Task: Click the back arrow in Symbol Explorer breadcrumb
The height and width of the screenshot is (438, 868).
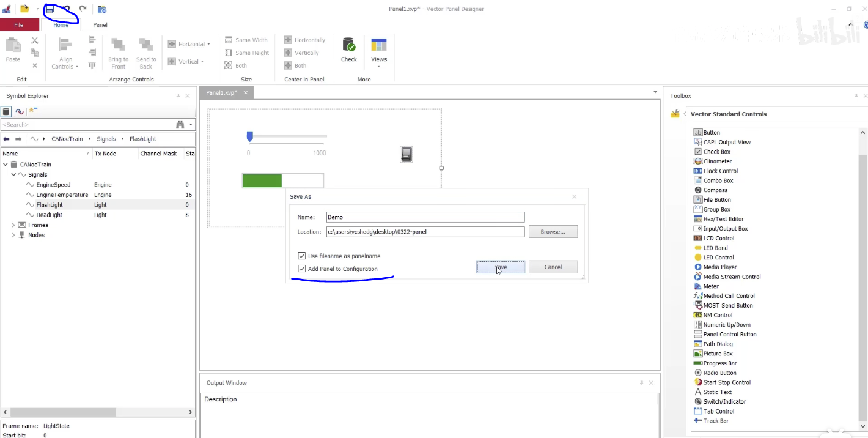Action: click(x=6, y=139)
